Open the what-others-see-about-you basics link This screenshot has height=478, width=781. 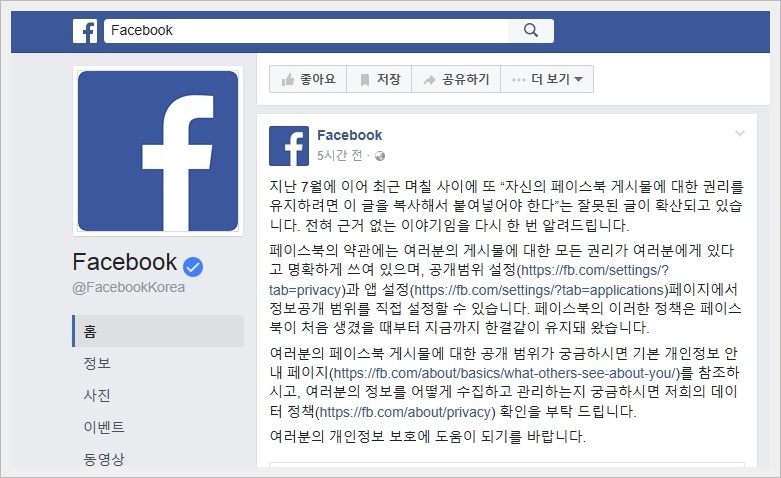click(506, 373)
